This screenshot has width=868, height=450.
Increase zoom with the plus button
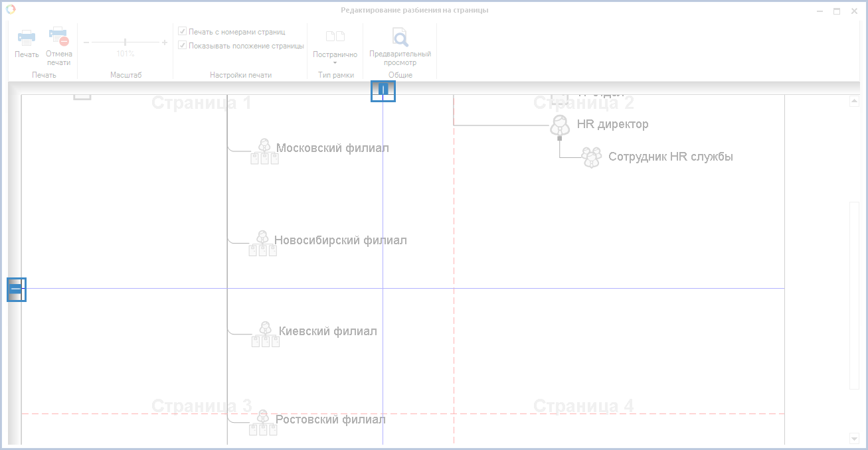165,42
